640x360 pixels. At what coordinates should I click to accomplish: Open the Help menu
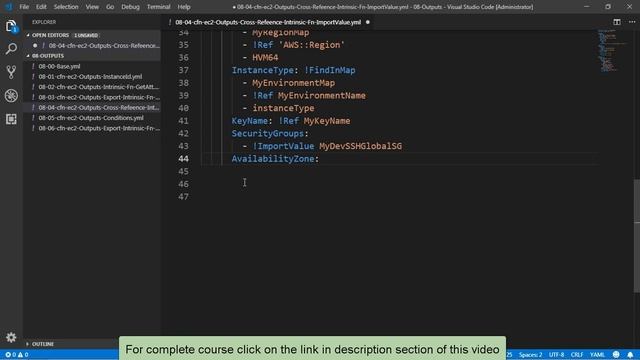184,7
